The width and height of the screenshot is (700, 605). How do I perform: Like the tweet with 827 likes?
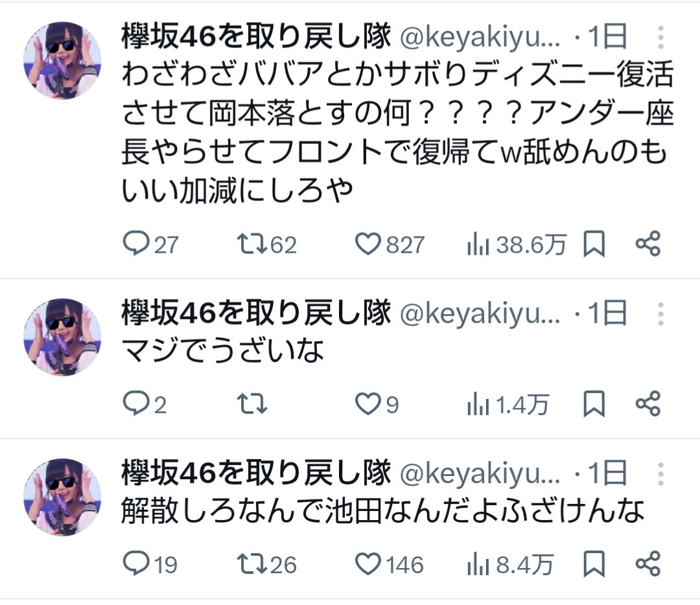point(369,244)
